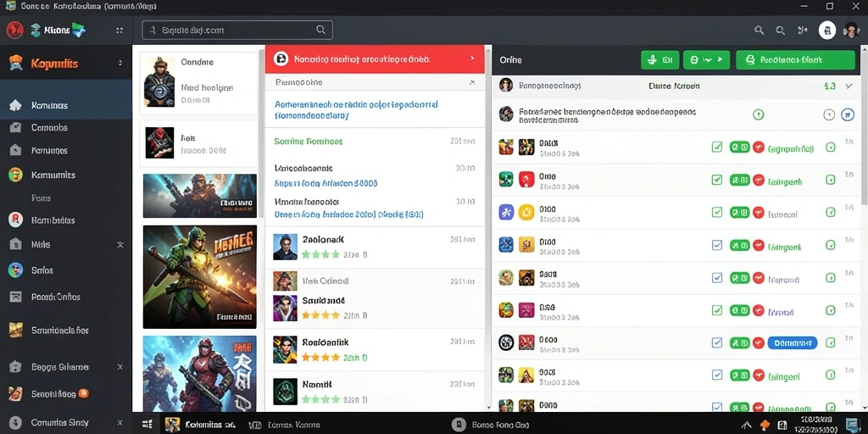
Task: Open the Nomitt list entry
Action: (375, 390)
